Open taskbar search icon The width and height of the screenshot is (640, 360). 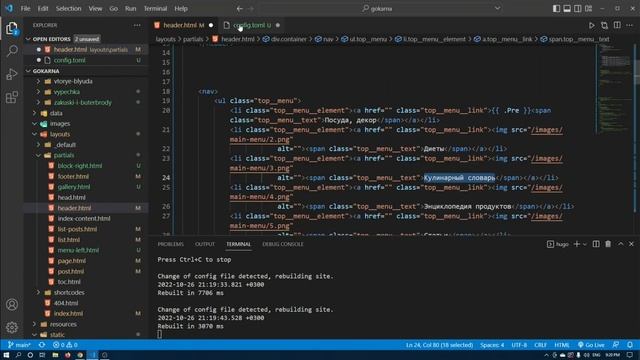[18, 356]
